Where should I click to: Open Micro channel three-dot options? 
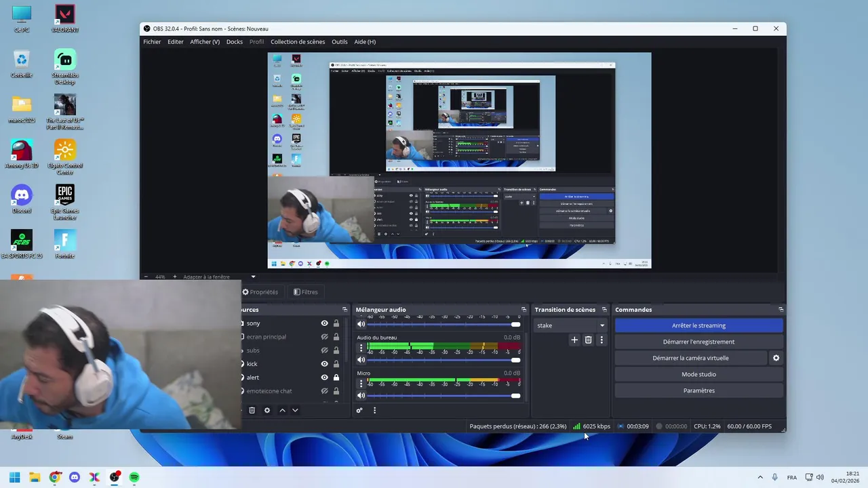pos(361,384)
